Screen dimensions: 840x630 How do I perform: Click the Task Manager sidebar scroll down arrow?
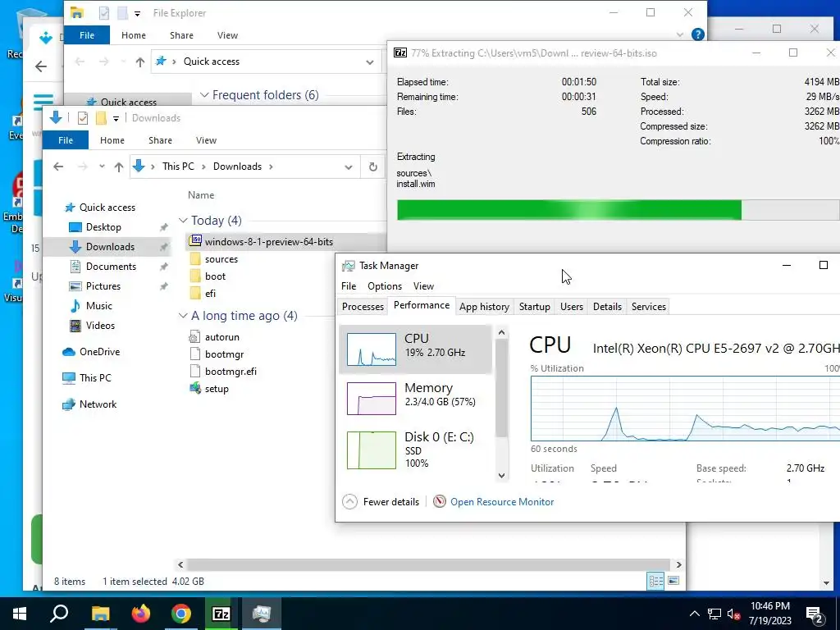[501, 475]
